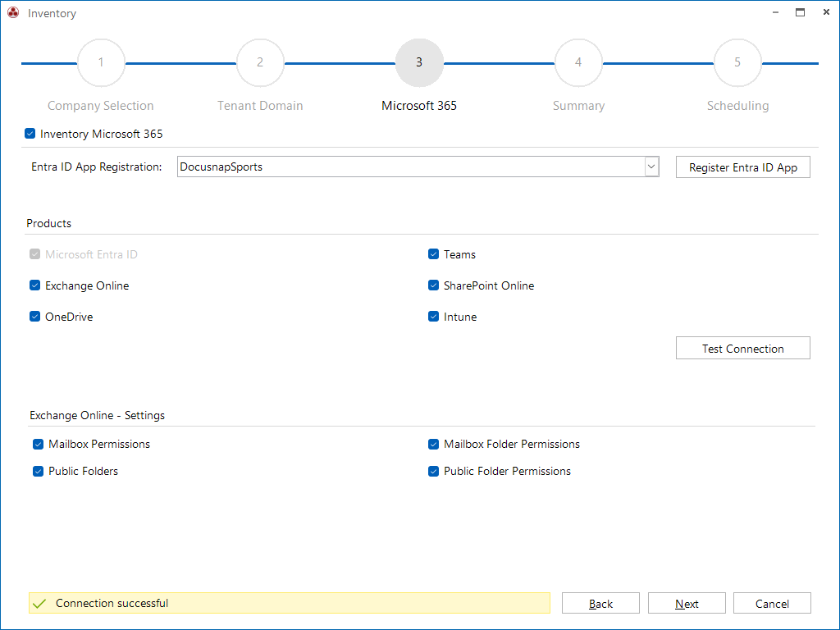Click the Tenant Domain step label
This screenshot has width=840, height=630.
pos(260,106)
